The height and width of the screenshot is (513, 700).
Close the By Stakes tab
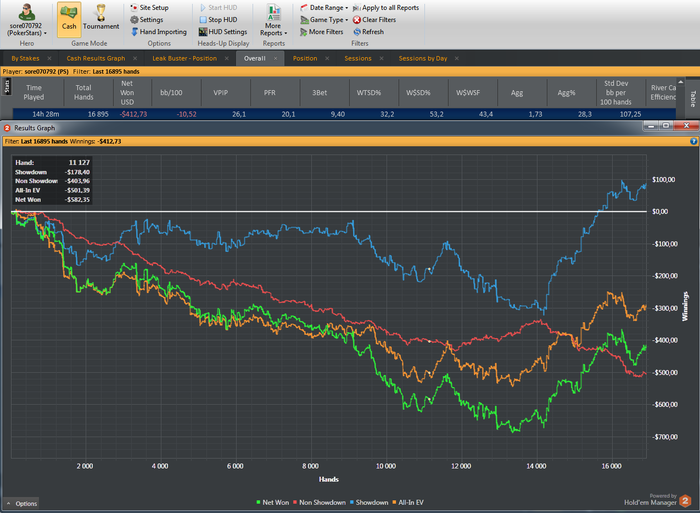coord(49,58)
